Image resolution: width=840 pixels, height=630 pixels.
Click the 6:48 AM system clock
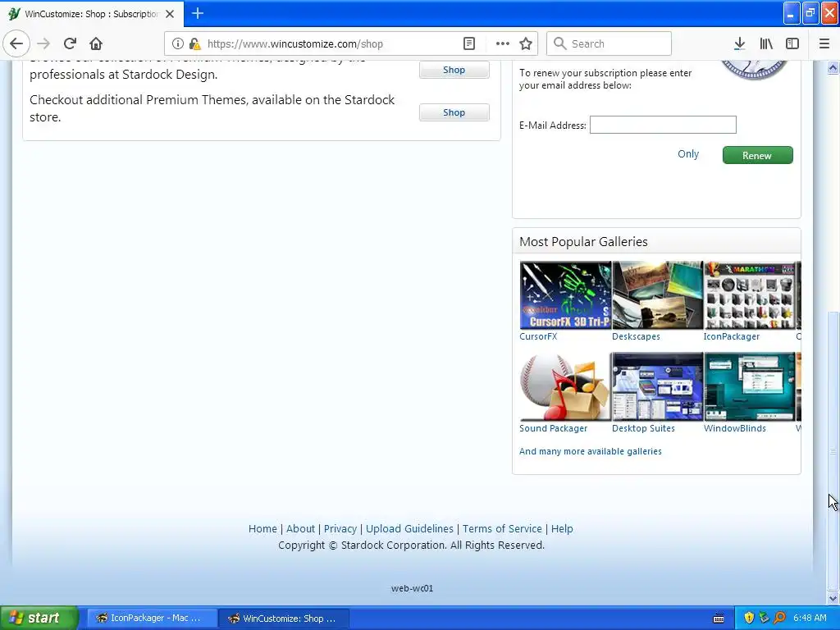(810, 618)
